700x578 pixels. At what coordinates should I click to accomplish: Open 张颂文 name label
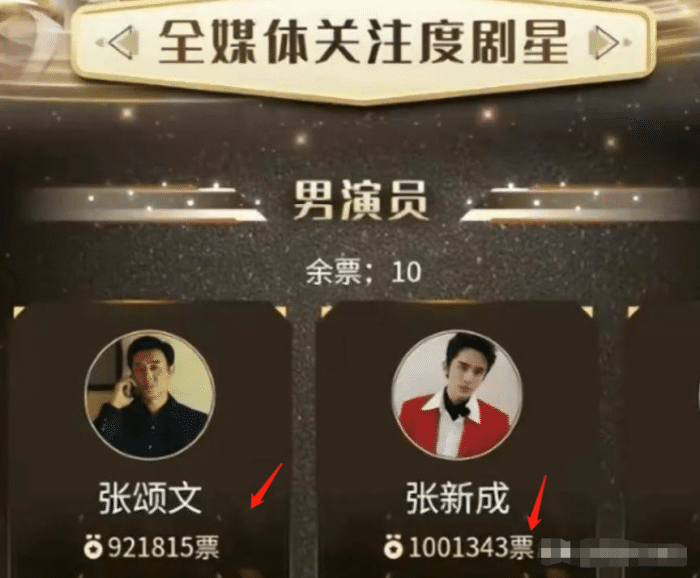(x=150, y=499)
